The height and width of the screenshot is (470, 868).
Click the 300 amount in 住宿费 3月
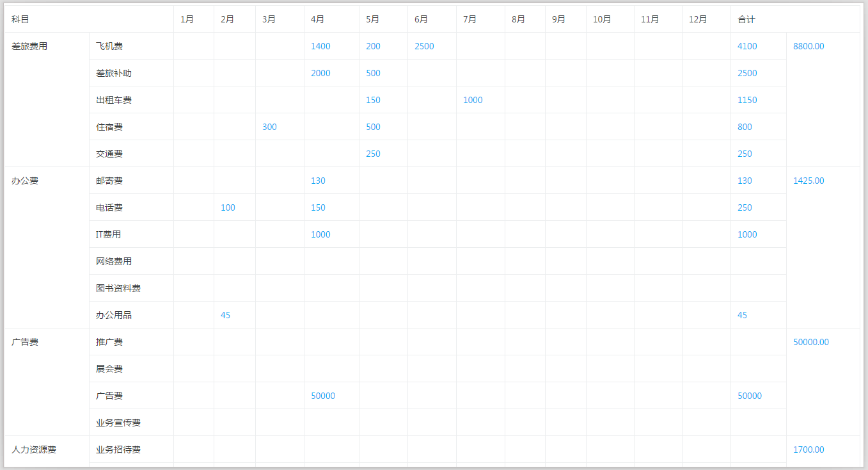[x=269, y=127]
